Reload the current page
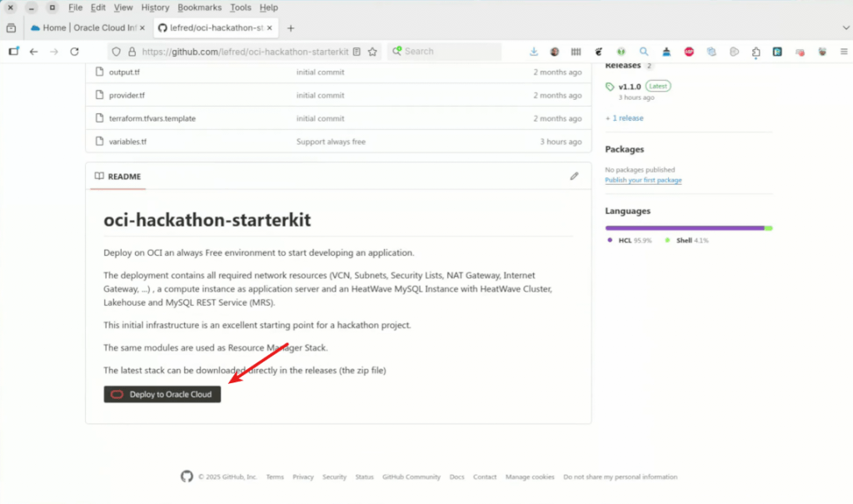The height and width of the screenshot is (504, 853). tap(74, 52)
